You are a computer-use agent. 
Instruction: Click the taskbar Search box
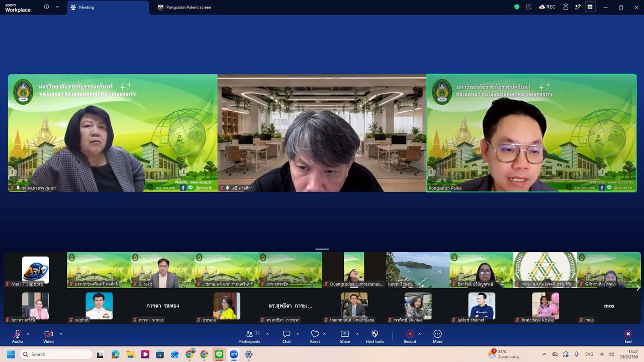[56, 354]
